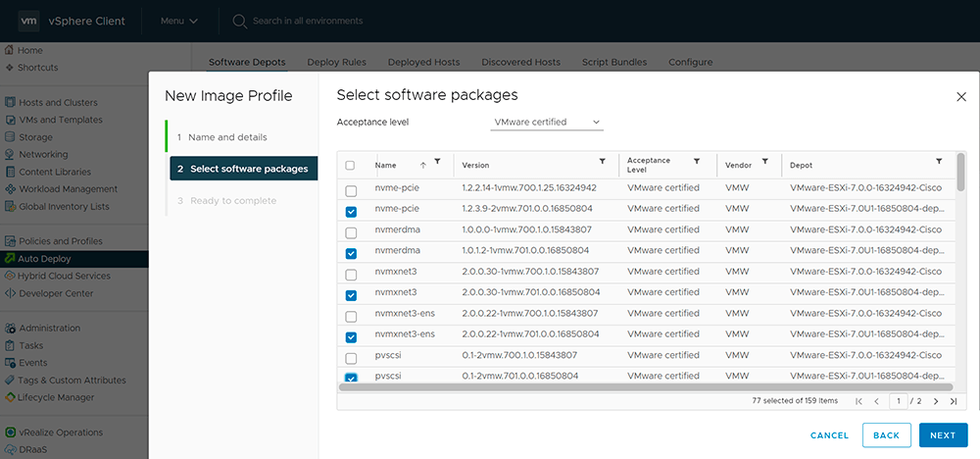Open VMs and Templates icon
Viewport: 980px width, 459px height.
point(10,120)
